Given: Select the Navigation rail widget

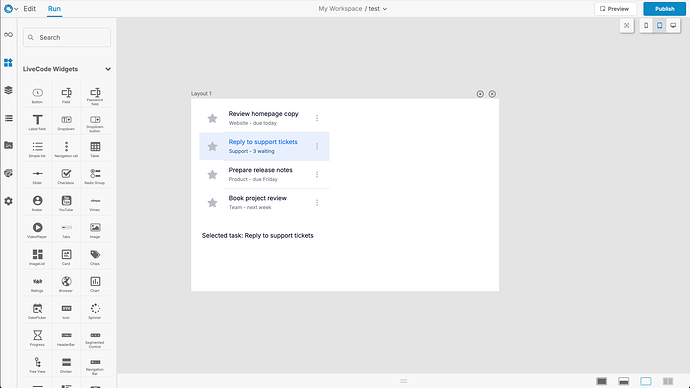Looking at the screenshot, I should [x=66, y=149].
